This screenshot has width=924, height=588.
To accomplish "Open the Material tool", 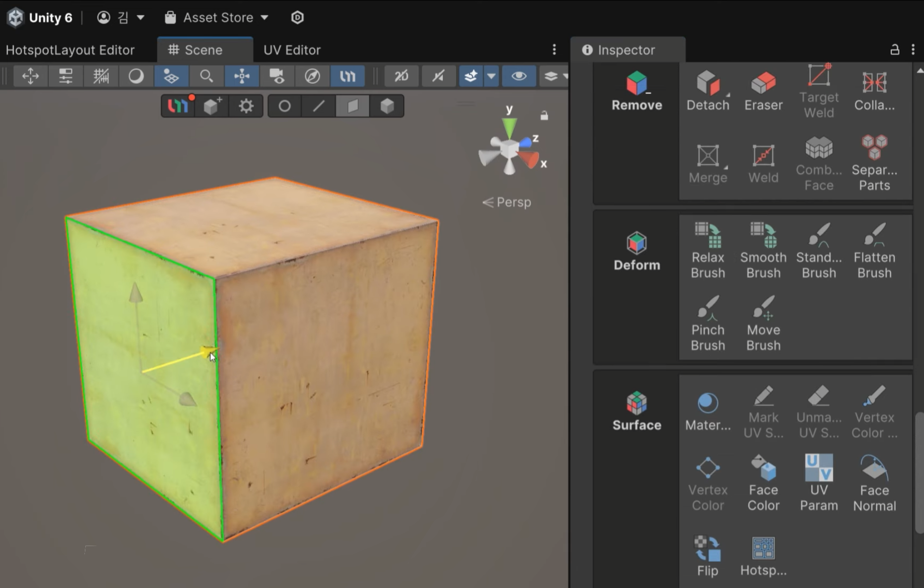I will click(707, 411).
